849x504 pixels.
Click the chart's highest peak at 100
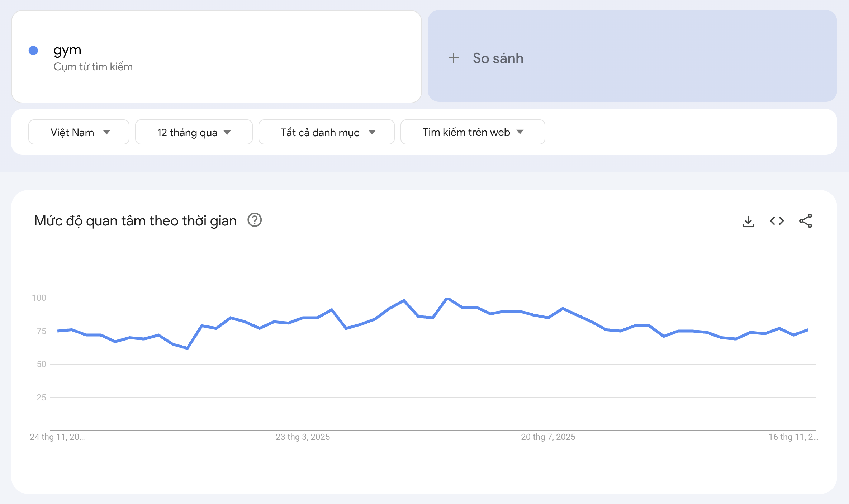[447, 298]
